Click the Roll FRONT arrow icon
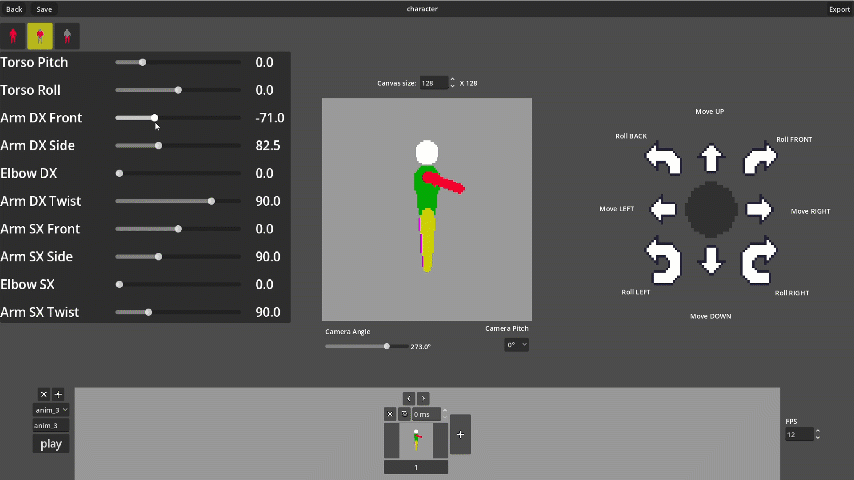 click(760, 159)
